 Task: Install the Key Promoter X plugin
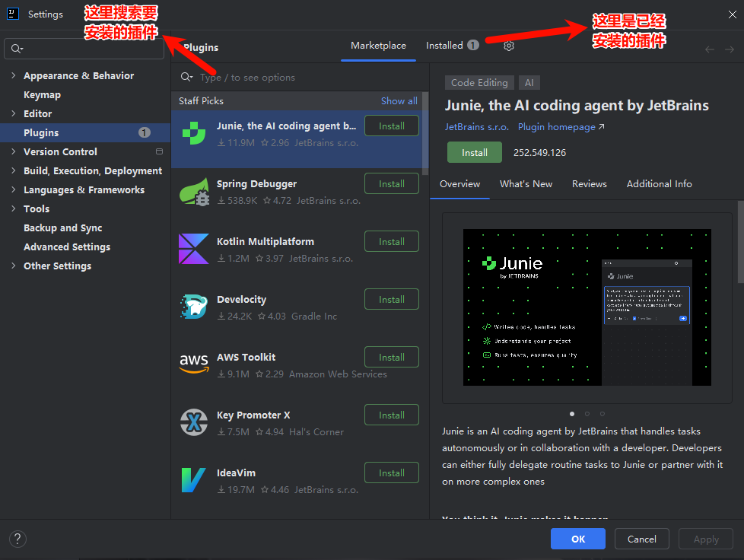point(392,415)
